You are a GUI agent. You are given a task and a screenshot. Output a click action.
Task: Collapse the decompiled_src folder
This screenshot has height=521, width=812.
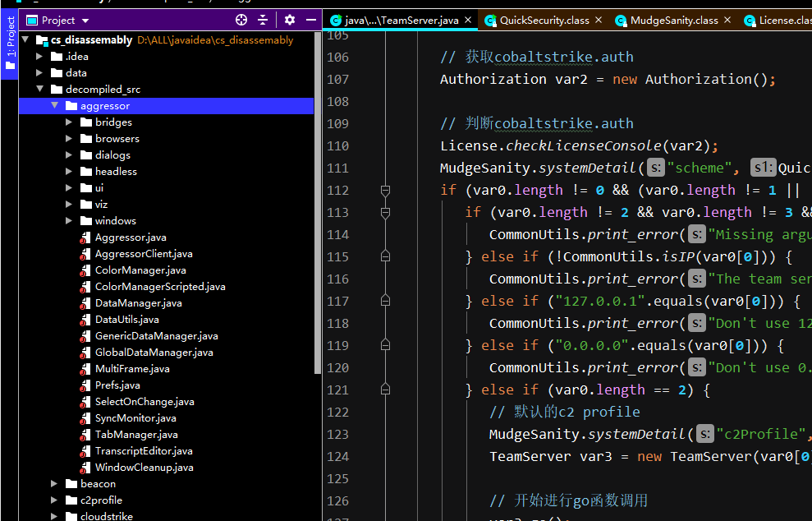tap(39, 90)
